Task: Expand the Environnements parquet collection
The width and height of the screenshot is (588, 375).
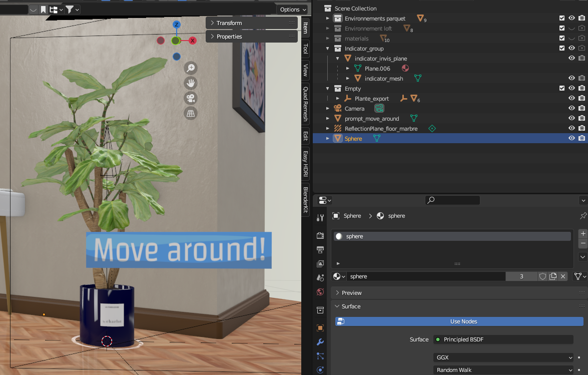Action: point(328,18)
